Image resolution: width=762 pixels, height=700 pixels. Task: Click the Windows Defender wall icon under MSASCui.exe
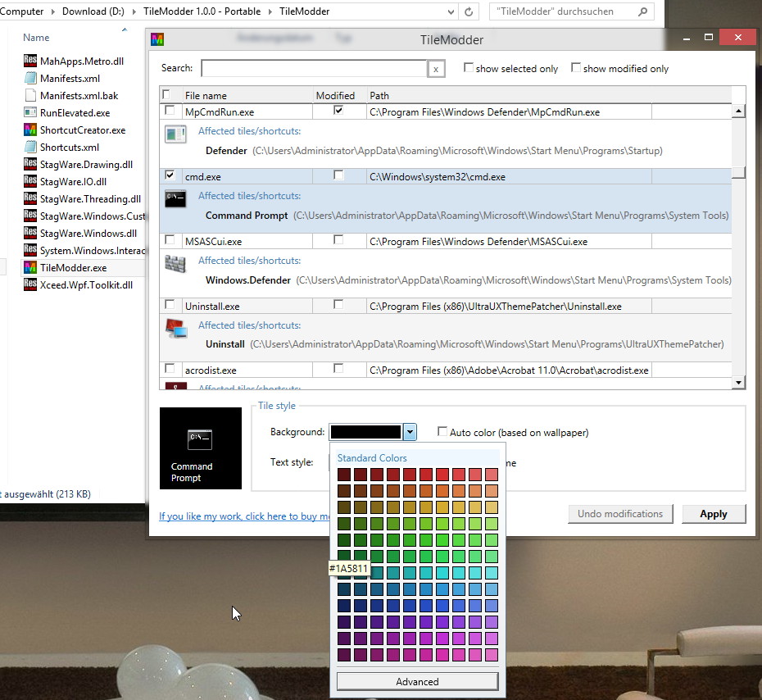(x=175, y=264)
